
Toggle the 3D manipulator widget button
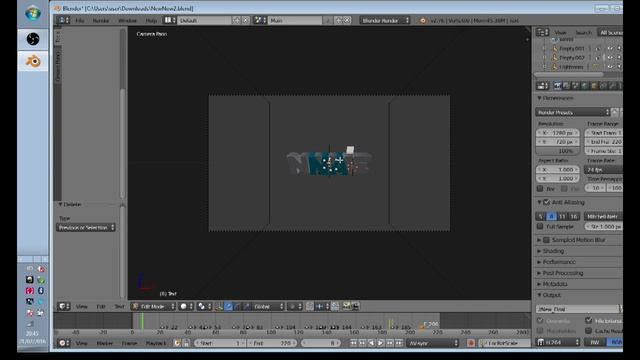click(x=219, y=306)
